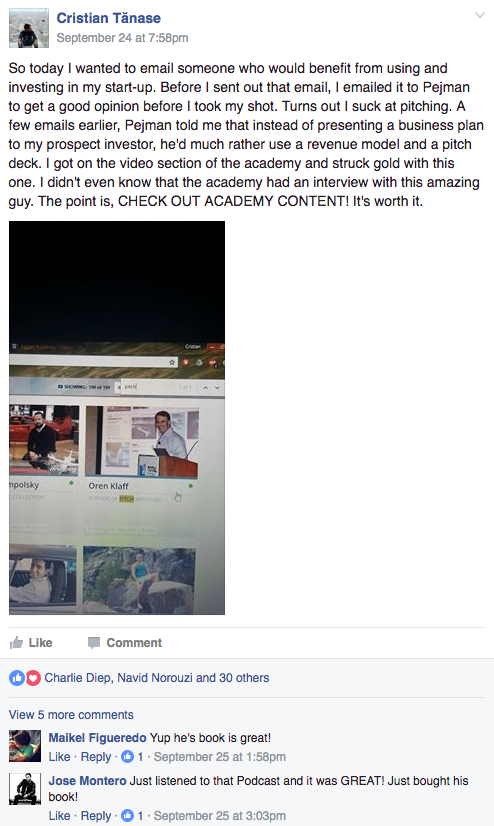
Task: Click the thumbs-up icon beside Like
Action: pos(16,643)
